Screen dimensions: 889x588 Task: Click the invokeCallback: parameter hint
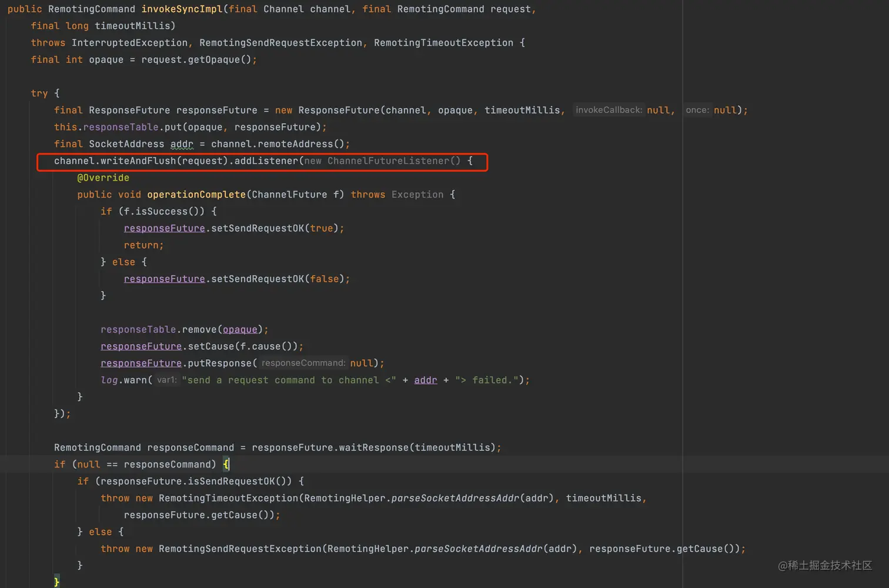tap(609, 110)
